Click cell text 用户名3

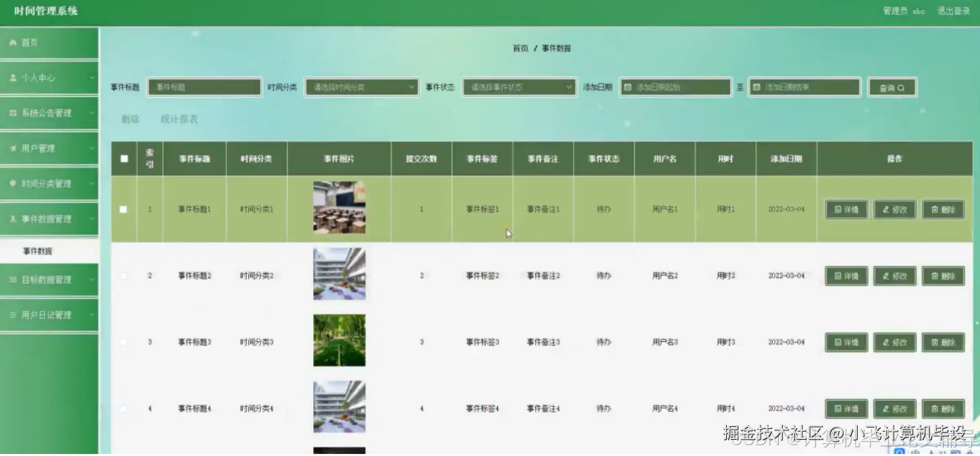pyautogui.click(x=665, y=343)
